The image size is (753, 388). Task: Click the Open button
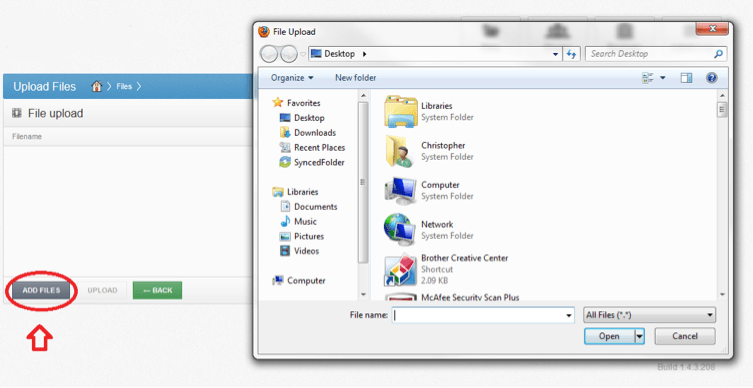(x=609, y=337)
